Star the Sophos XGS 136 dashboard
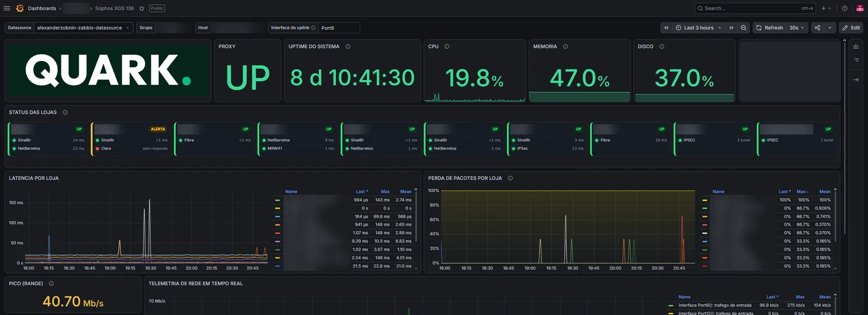 tap(142, 8)
